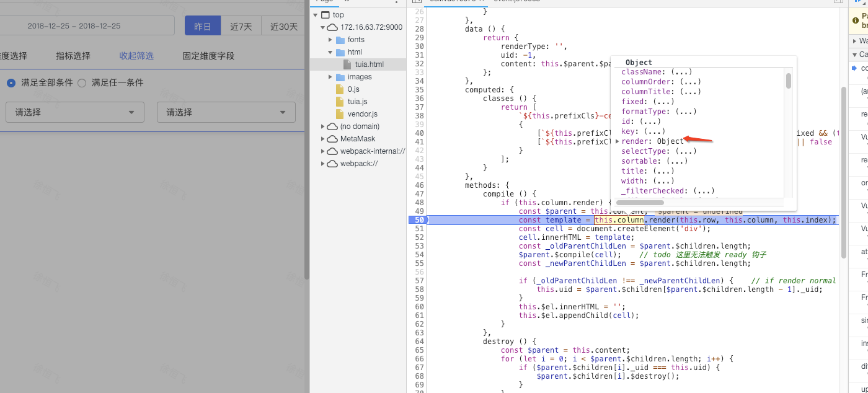Screen dimensions: 868x393
Task: Evaluate columnTitle (...) getter in tooltip
Action: coord(690,92)
